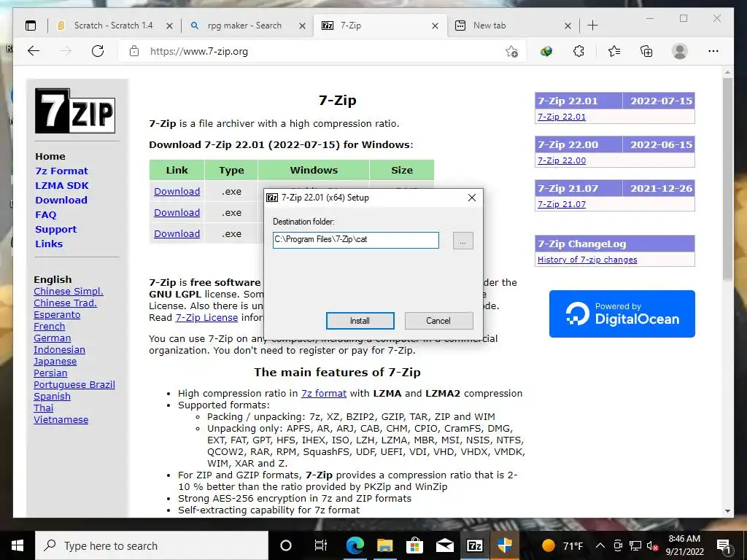Open the Download sidebar menu link
This screenshot has height=560, width=747.
[61, 200]
